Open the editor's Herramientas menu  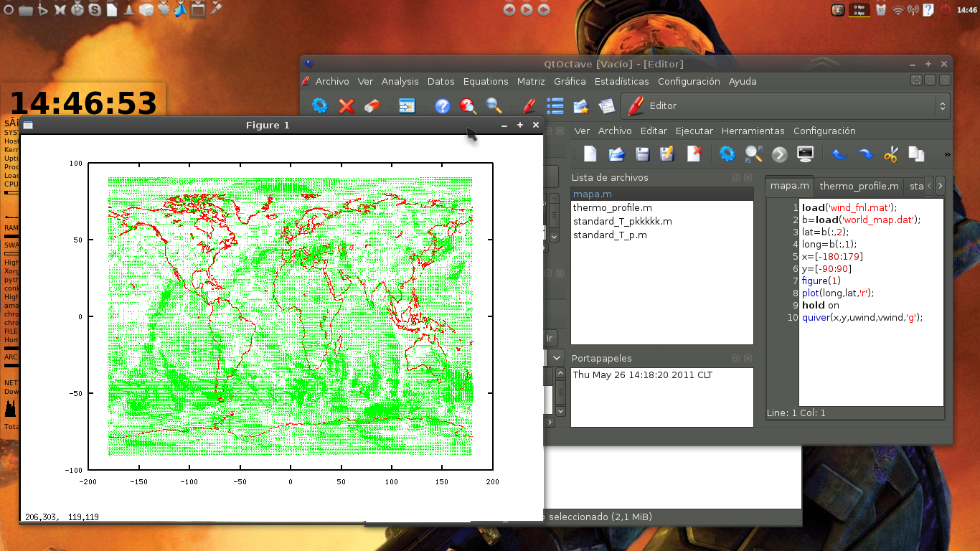pos(753,131)
